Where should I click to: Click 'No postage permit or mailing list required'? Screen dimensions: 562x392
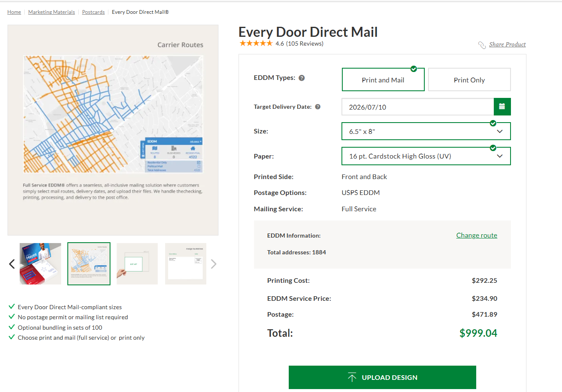coord(73,317)
